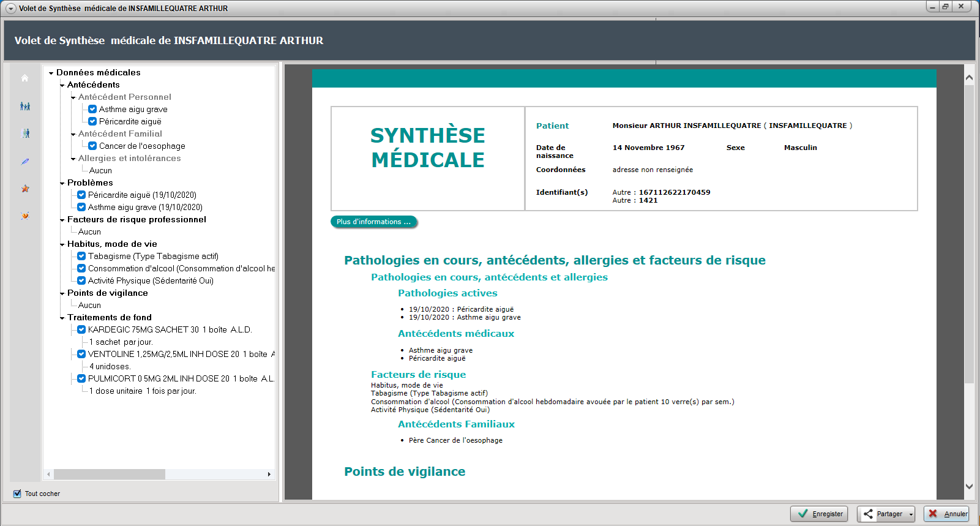The width and height of the screenshot is (980, 526).
Task: Collapse the Données médicales tree node
Action: pyautogui.click(x=51, y=73)
